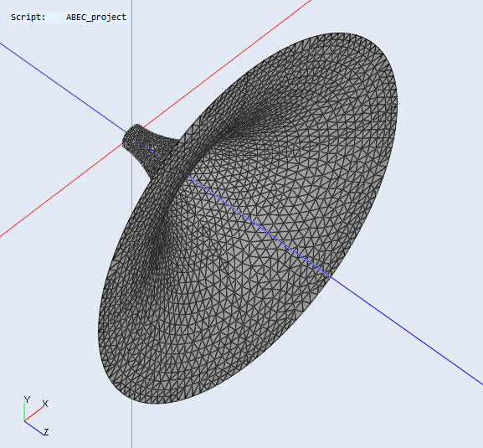
Task: Click the blue Z axis line at upper left
Action: click(62, 87)
